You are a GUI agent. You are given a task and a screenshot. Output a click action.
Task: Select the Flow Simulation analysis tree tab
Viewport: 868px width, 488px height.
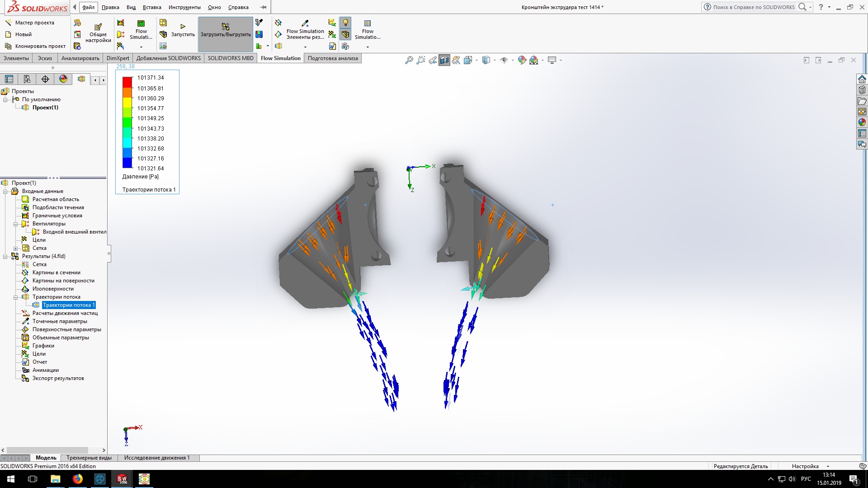tap(81, 79)
